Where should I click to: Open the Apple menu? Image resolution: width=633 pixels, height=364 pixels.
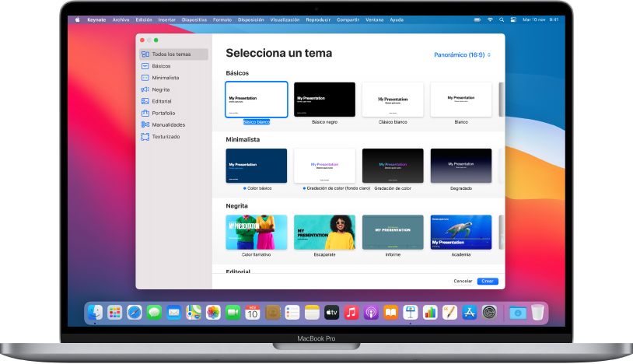[77, 19]
